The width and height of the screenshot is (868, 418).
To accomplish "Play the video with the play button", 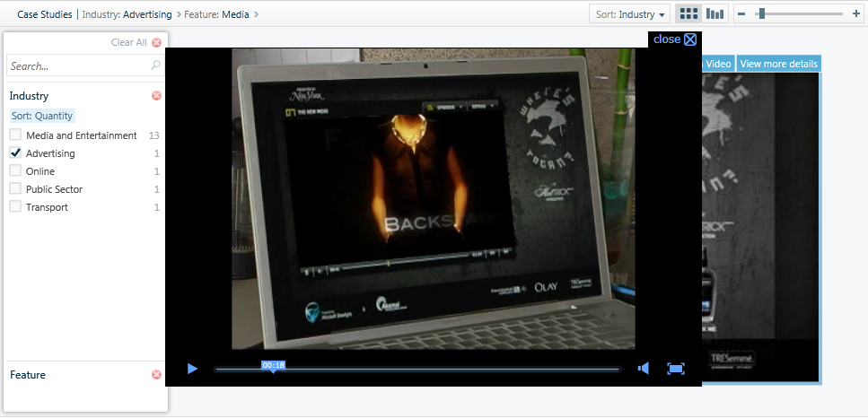I will click(x=192, y=369).
